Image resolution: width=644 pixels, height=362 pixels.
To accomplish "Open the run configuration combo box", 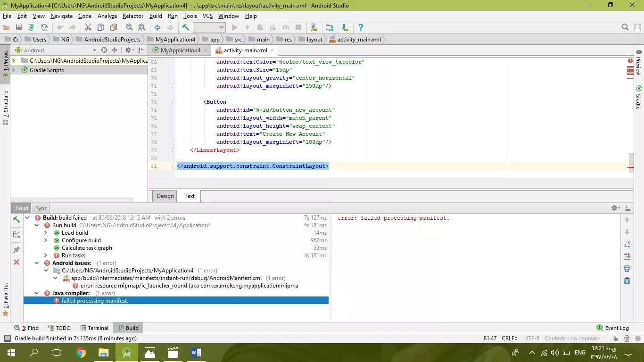I will tap(209, 28).
